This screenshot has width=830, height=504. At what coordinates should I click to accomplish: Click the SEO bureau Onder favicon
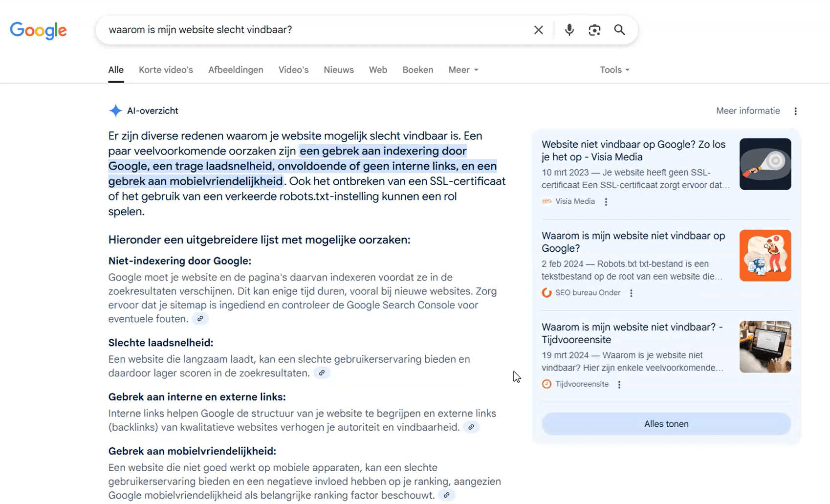tap(546, 293)
